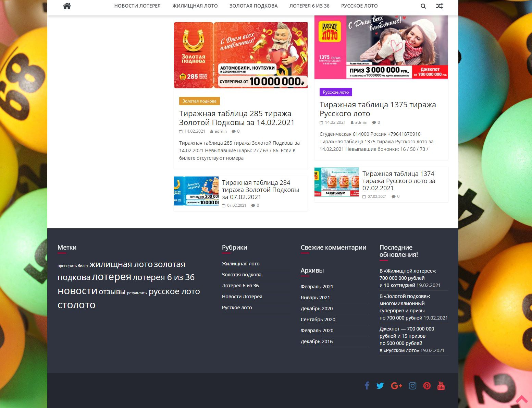Open the search magnifier icon
532x408 pixels.
click(x=423, y=6)
